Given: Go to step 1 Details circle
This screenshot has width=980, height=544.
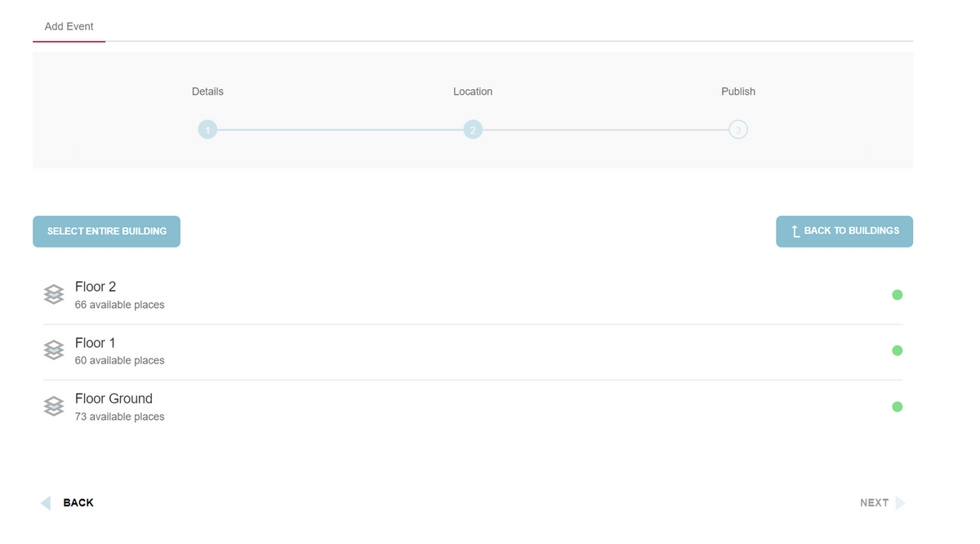Looking at the screenshot, I should click(207, 130).
